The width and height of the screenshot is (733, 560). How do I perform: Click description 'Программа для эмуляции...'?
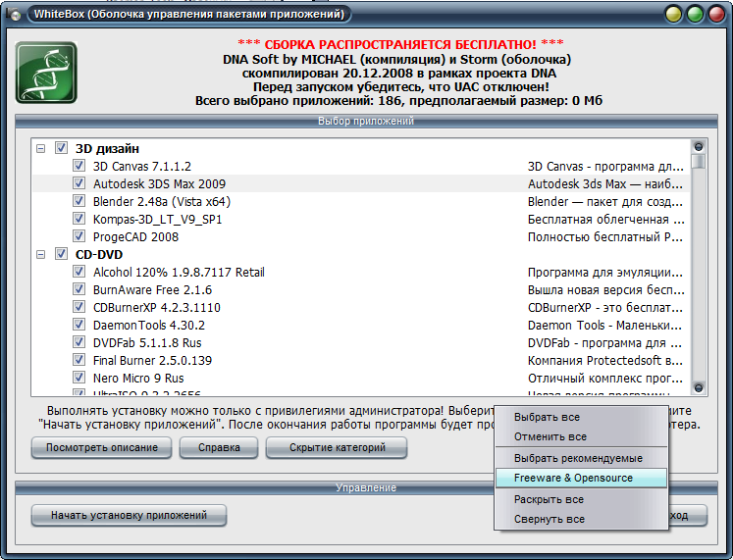coord(604,273)
